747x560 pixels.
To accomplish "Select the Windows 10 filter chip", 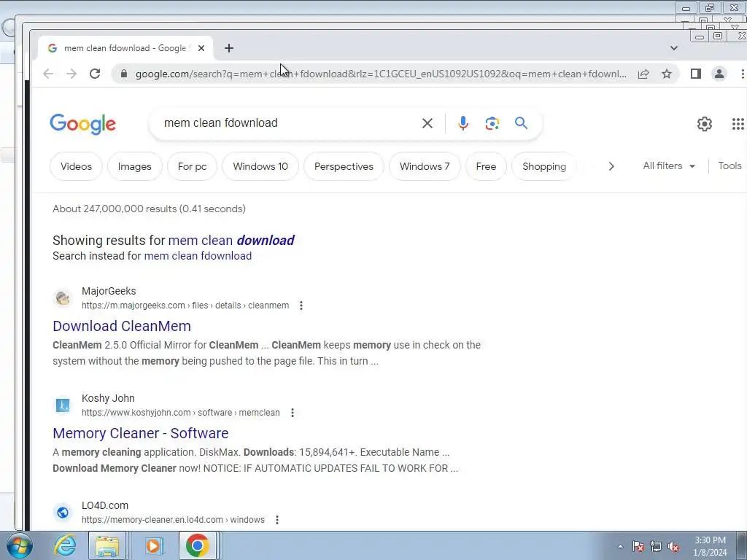I will (x=260, y=166).
